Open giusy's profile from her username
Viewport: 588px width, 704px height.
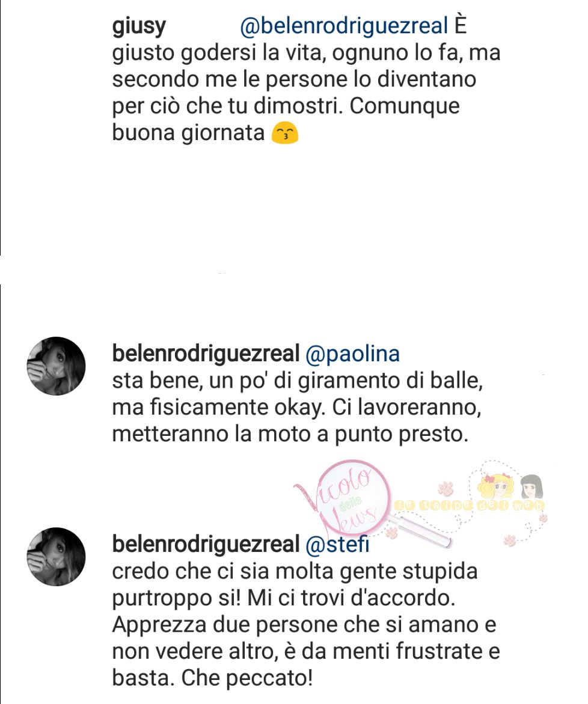pyautogui.click(x=139, y=26)
